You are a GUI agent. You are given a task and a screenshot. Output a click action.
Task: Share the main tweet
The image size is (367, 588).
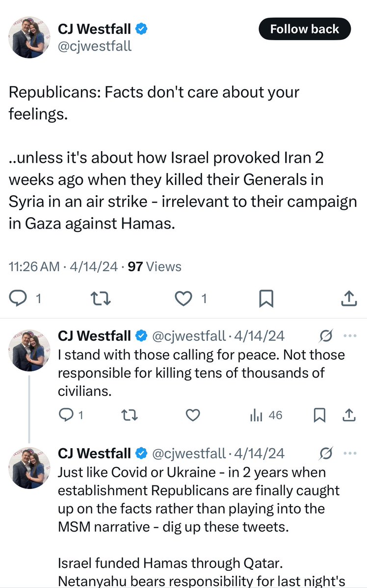[348, 298]
